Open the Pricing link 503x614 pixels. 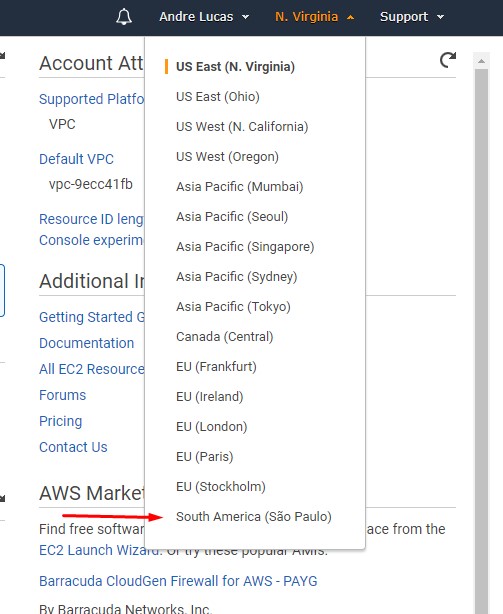point(60,421)
